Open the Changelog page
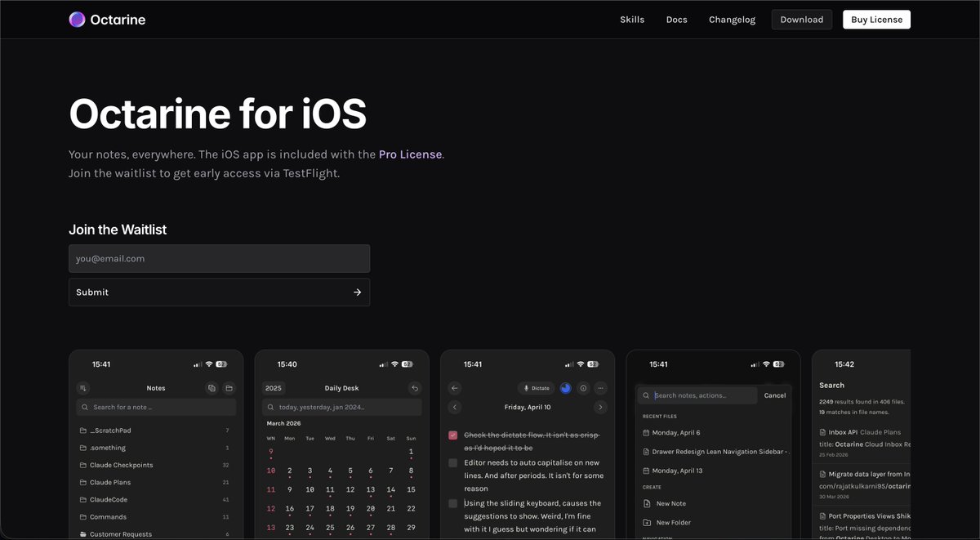 point(732,20)
